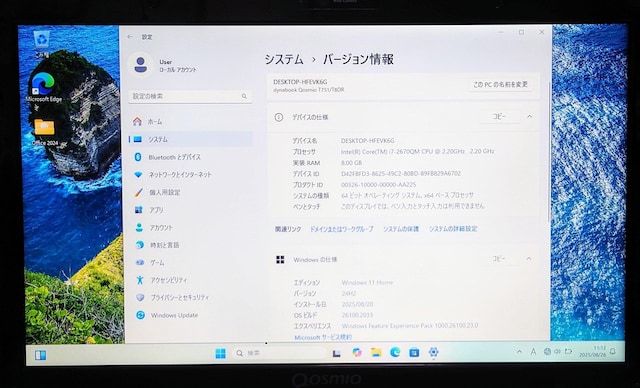Image resolution: width=640 pixels, height=388 pixels.
Task: Click the Windows 11 Home edition value
Action: pos(367,282)
